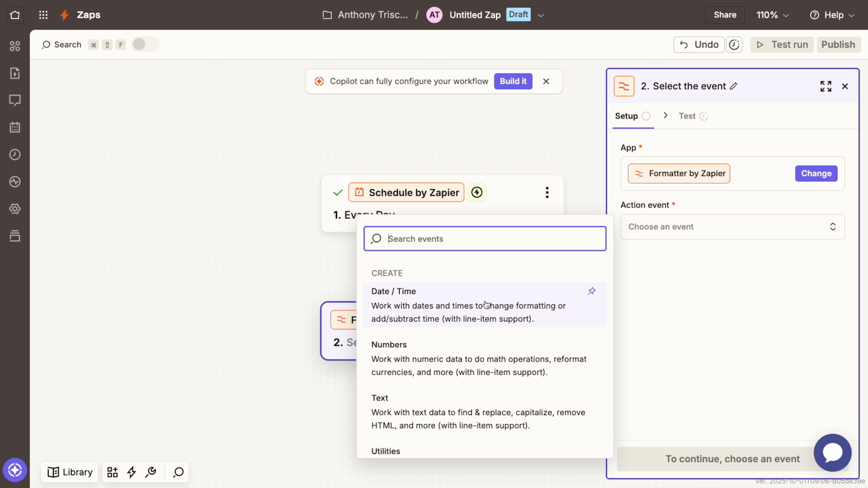Click the lightning bolt icon in bottom toolbar
This screenshot has height=488, width=868.
click(x=132, y=472)
